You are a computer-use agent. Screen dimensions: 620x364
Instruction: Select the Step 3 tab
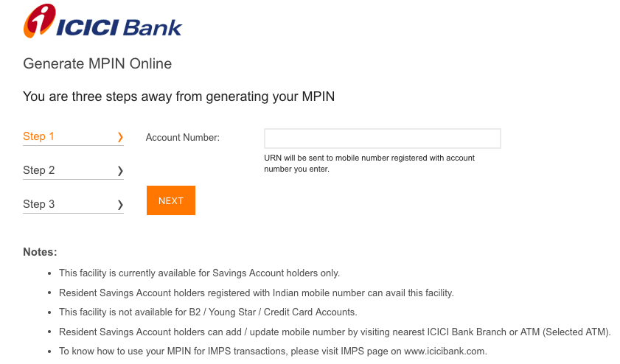point(39,204)
